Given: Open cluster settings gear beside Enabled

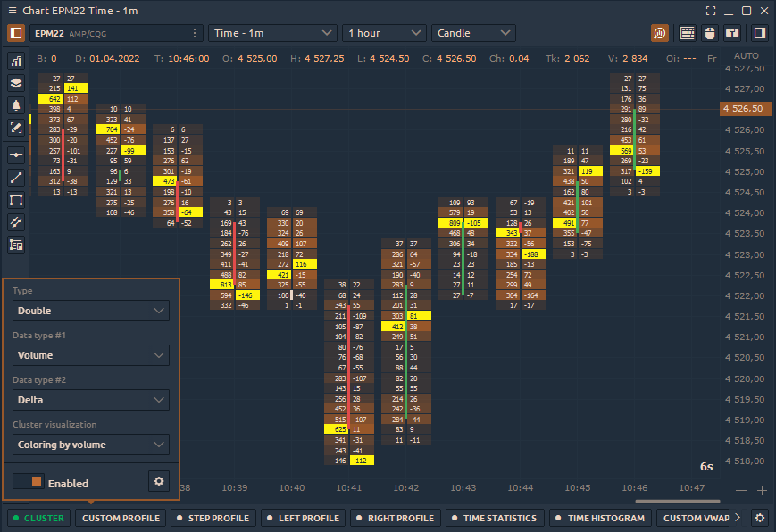Looking at the screenshot, I should 159,481.
